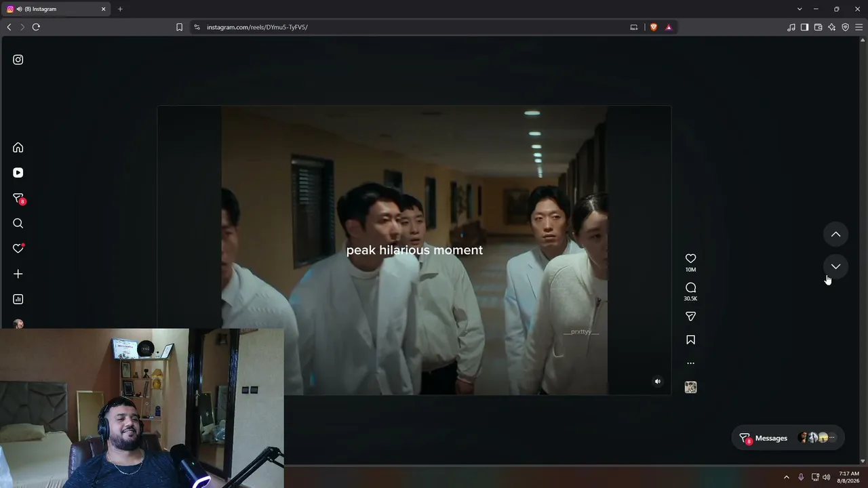Open Brave Wallet
868x488 pixels.
pos(818,27)
